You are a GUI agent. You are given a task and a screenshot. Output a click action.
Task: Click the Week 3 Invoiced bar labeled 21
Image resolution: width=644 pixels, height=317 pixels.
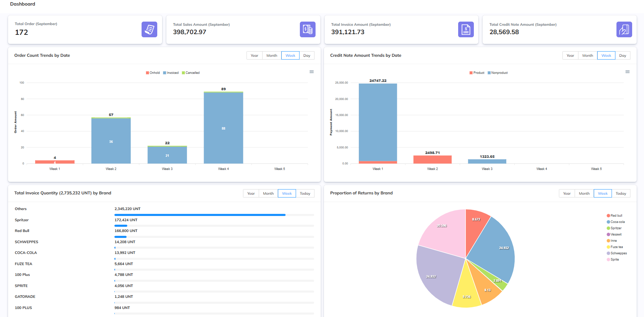pyautogui.click(x=167, y=155)
